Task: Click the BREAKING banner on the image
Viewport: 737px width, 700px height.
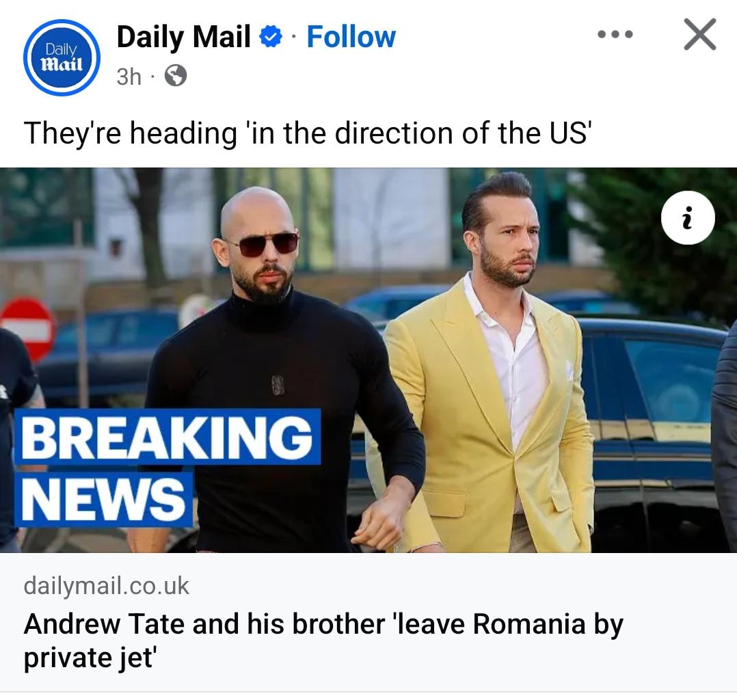Action: click(x=167, y=437)
